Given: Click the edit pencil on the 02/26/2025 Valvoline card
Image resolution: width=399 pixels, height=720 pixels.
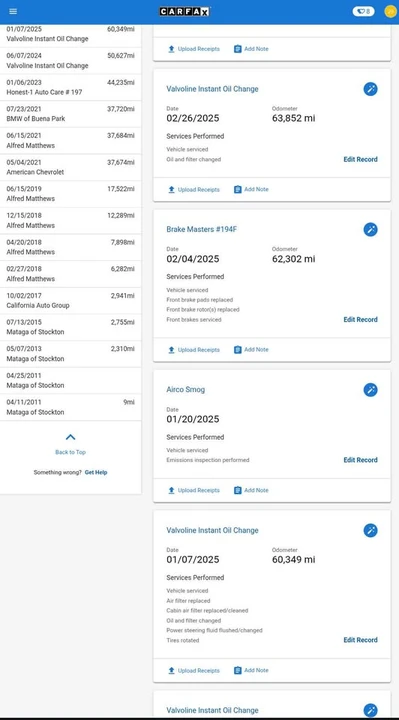Looking at the screenshot, I should (371, 89).
